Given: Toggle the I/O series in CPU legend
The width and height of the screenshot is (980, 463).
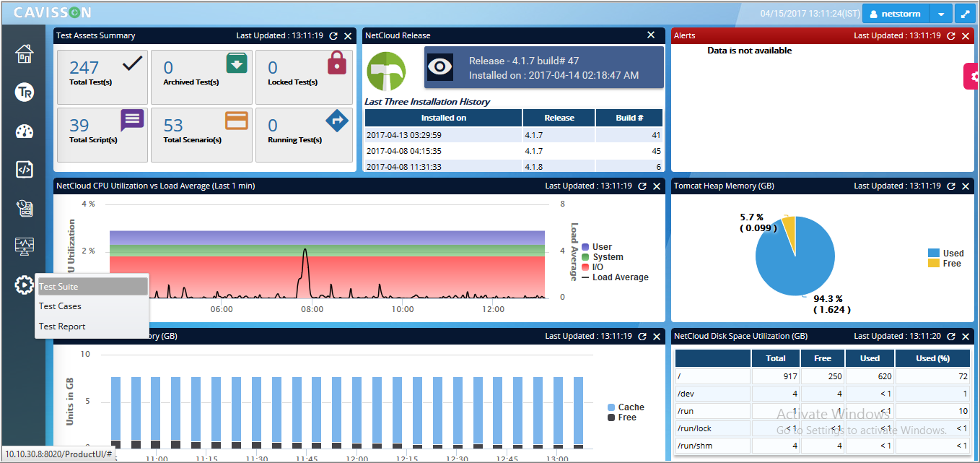Looking at the screenshot, I should pyautogui.click(x=592, y=267).
